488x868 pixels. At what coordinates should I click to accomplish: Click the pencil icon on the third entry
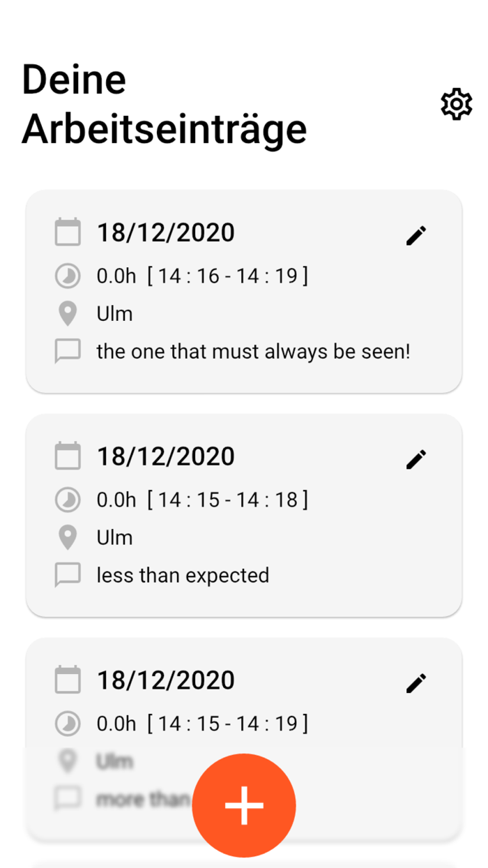tap(415, 682)
